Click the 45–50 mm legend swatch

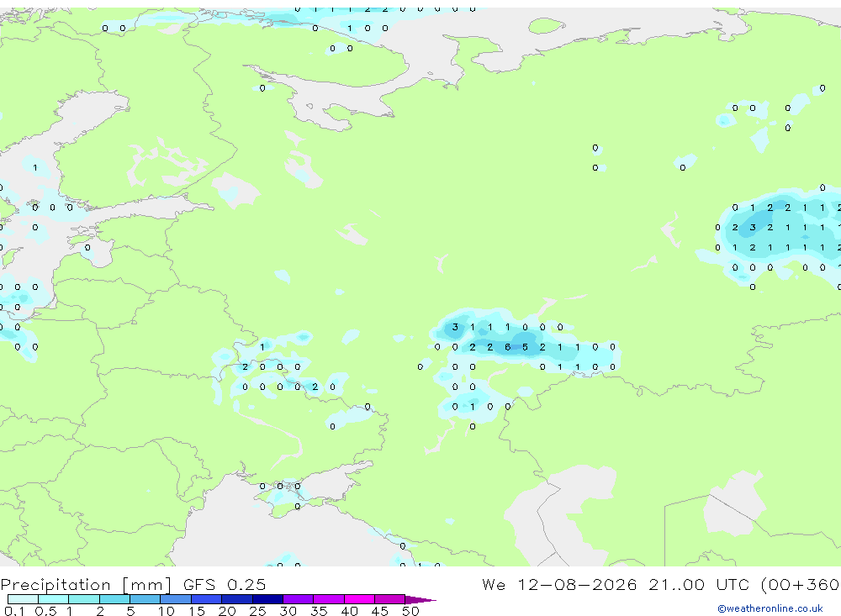coord(389,599)
